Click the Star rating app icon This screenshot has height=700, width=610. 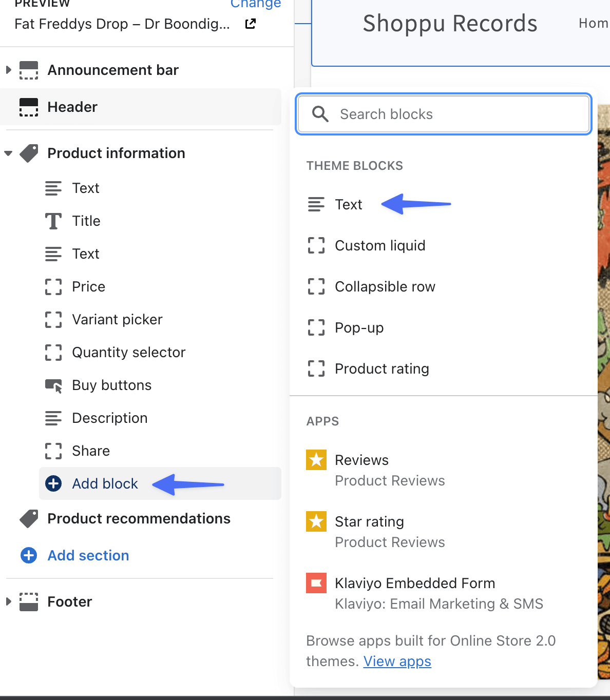pos(316,521)
